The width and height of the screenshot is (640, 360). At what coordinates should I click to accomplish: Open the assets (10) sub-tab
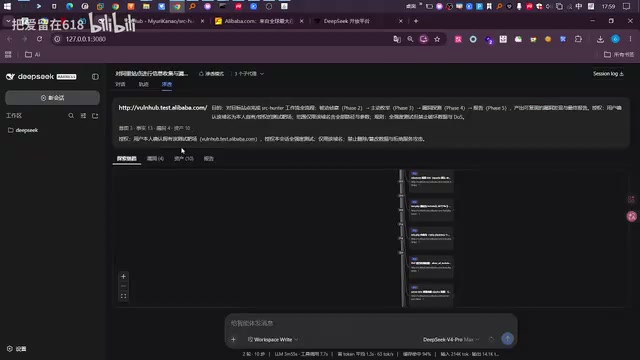click(184, 159)
